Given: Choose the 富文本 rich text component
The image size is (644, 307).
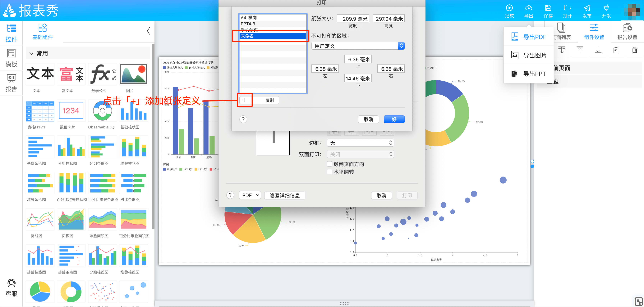Looking at the screenshot, I should tap(71, 74).
